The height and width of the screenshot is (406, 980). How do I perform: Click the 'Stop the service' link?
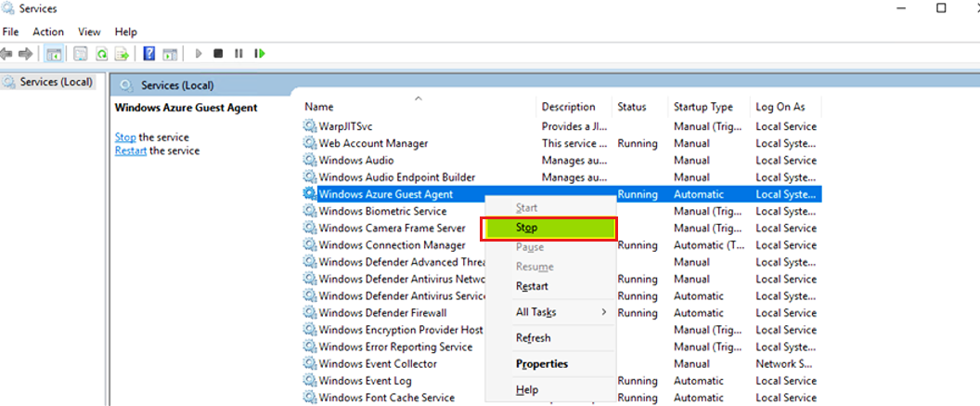click(x=125, y=138)
